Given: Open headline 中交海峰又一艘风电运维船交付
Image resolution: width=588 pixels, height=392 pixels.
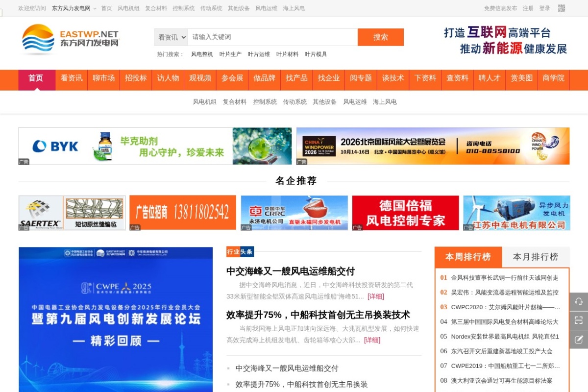Looking at the screenshot, I should (291, 271).
